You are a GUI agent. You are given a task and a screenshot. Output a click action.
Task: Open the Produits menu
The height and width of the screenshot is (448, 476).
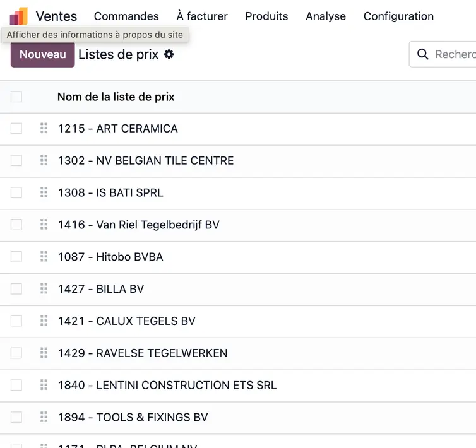coord(266,16)
